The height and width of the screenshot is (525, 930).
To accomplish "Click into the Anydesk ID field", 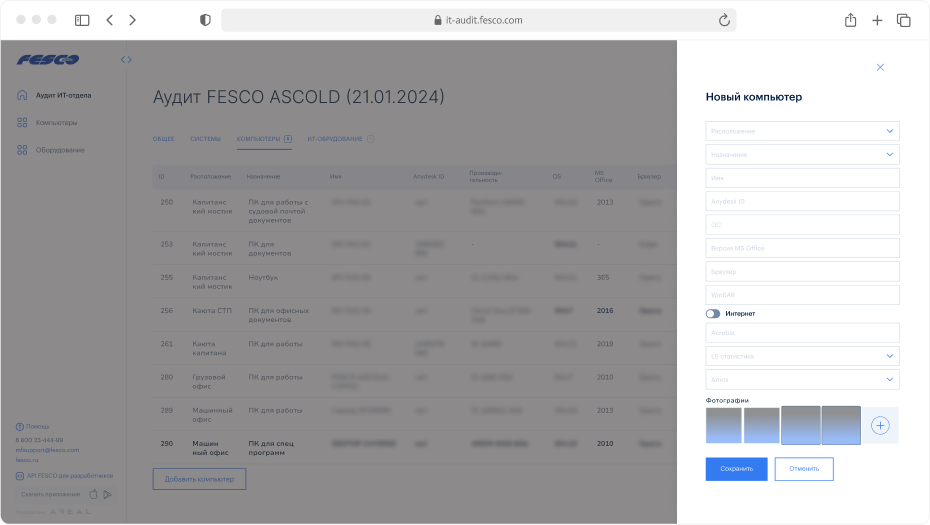I will [801, 201].
